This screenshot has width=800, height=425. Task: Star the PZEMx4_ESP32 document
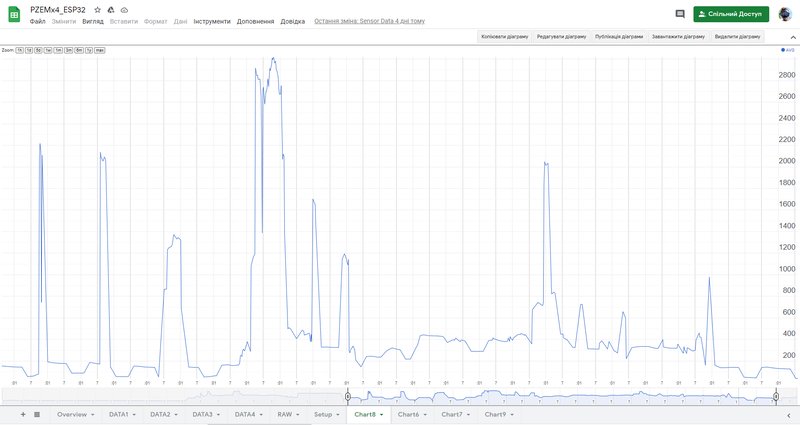[97, 10]
